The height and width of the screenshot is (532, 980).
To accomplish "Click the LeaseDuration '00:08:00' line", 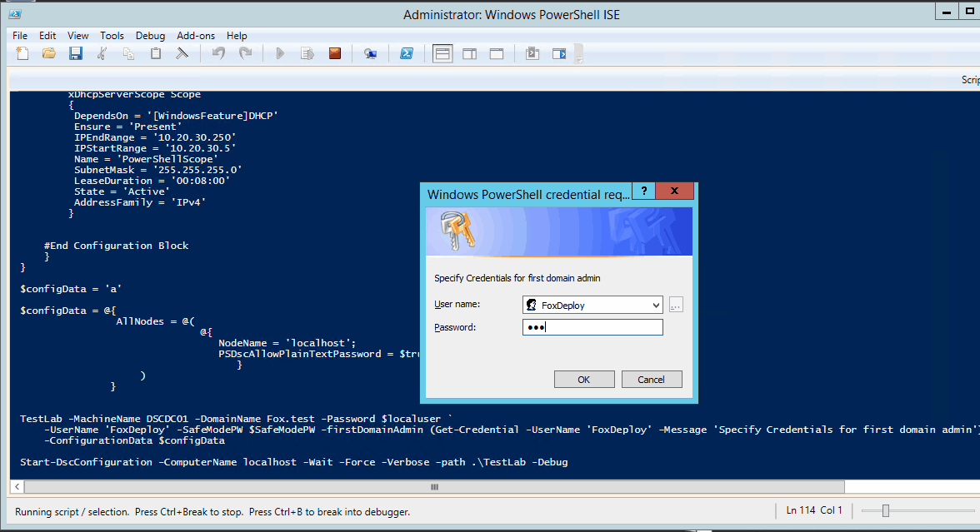I will coord(152,181).
